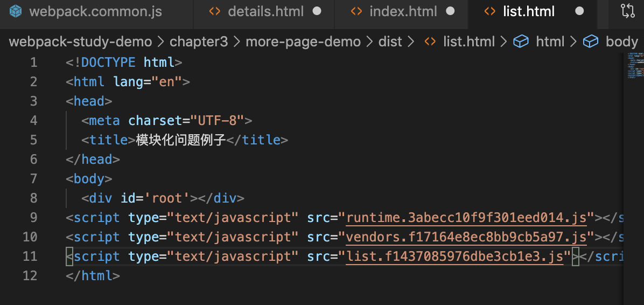
Task: Click the details.html tab file icon
Action: click(x=214, y=11)
